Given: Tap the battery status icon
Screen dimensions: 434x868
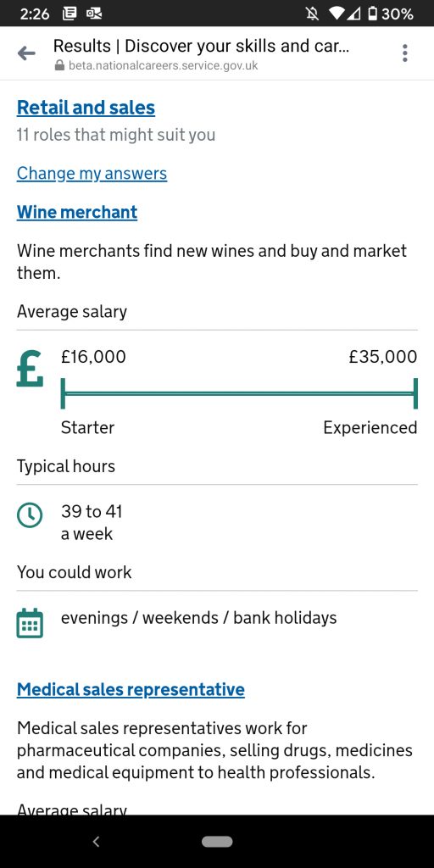Looking at the screenshot, I should pos(373,14).
